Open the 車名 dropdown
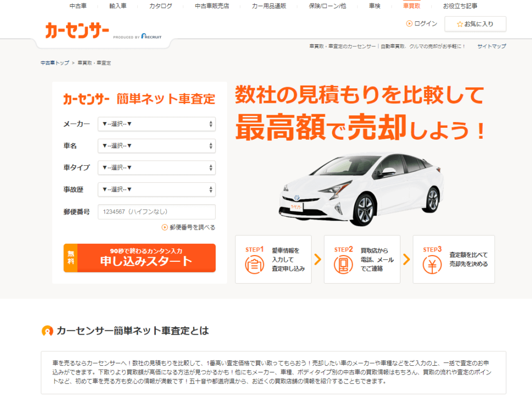Image resolution: width=532 pixels, height=399 pixels. coord(157,146)
